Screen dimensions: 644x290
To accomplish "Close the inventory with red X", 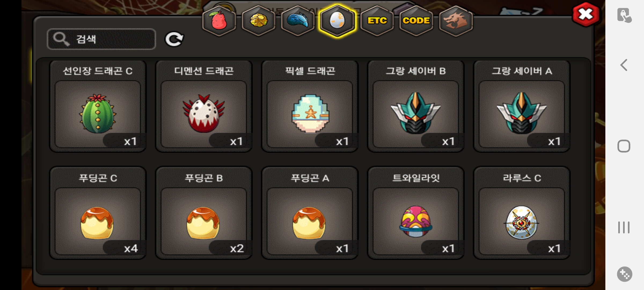I will click(x=586, y=14).
